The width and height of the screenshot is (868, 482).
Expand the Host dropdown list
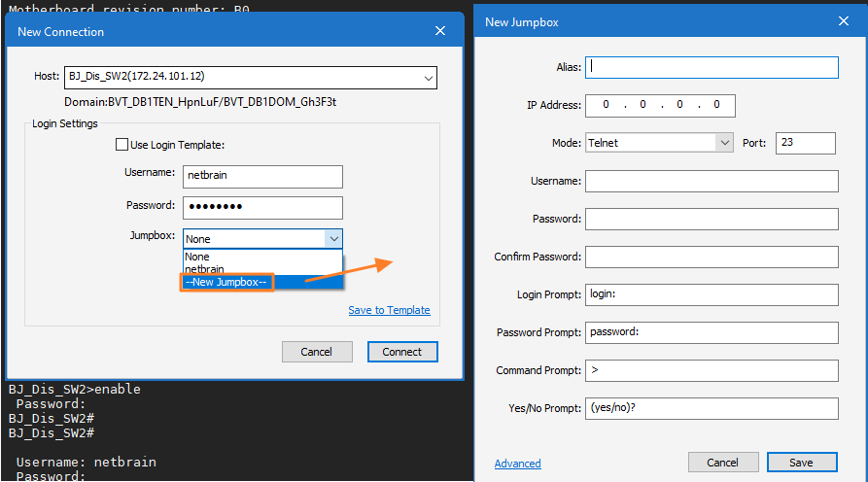[x=428, y=78]
